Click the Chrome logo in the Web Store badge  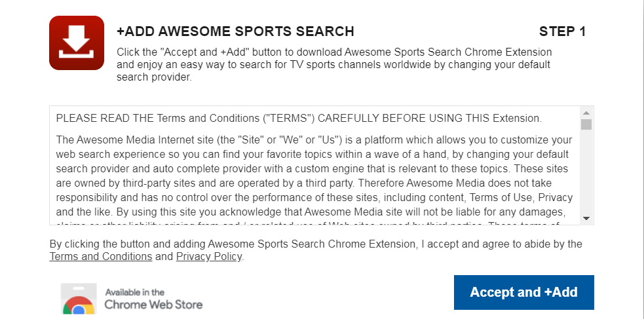[x=79, y=306]
